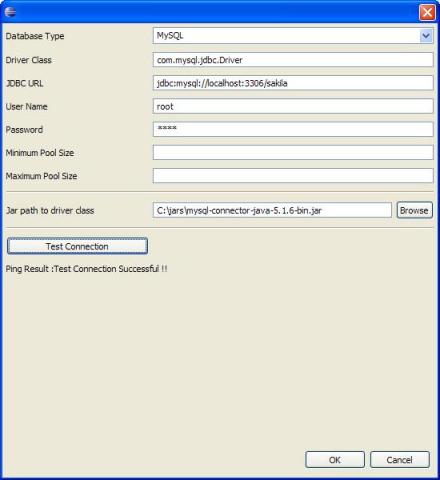
Task: Browse for the driver jar file
Action: point(414,210)
